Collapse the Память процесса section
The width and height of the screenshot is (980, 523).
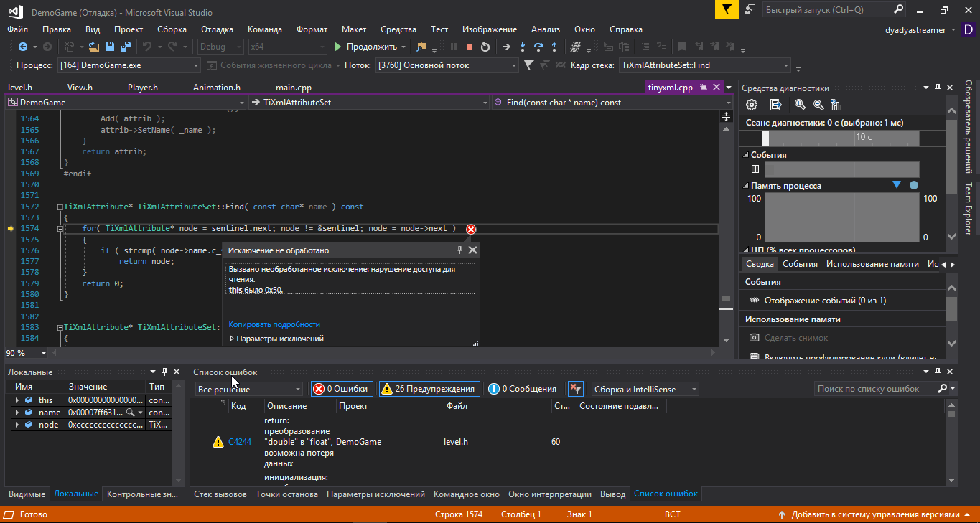pyautogui.click(x=745, y=186)
